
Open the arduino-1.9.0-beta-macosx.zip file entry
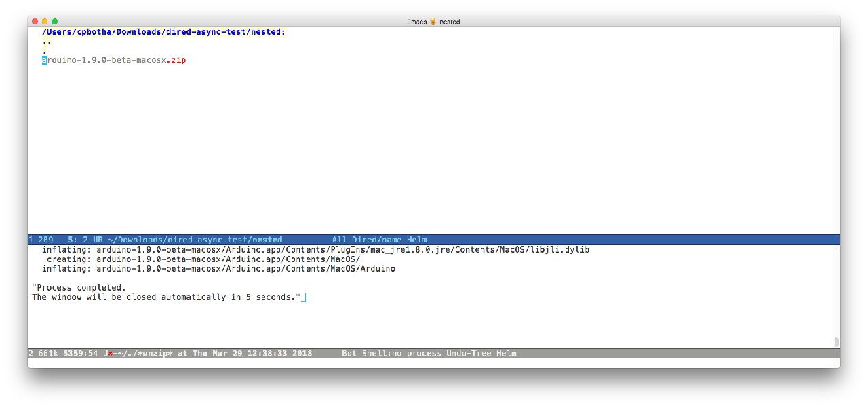[114, 60]
